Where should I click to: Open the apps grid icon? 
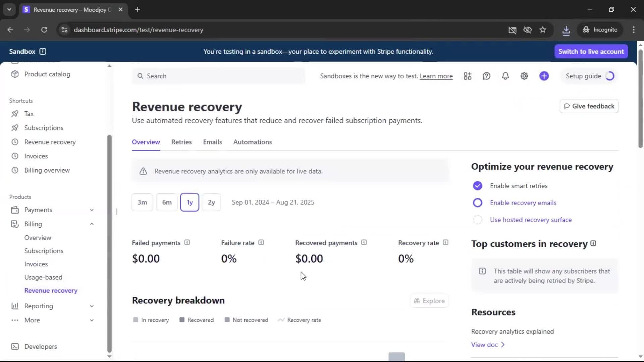point(468,76)
